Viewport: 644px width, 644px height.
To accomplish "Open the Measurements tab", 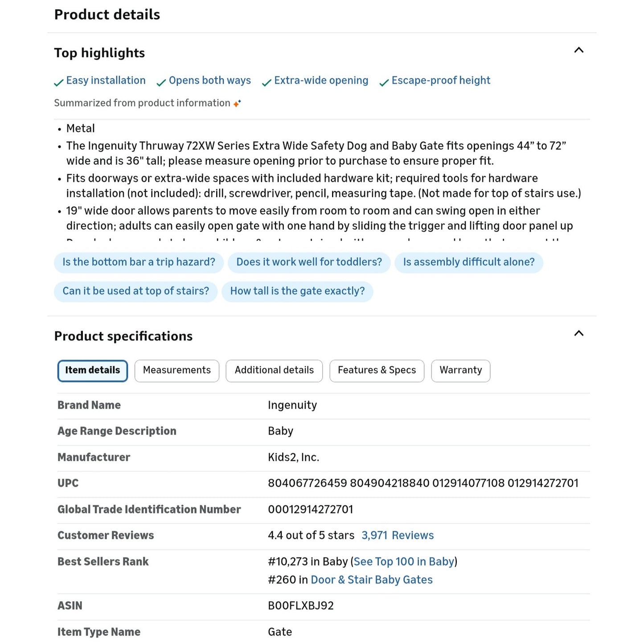I will point(176,370).
